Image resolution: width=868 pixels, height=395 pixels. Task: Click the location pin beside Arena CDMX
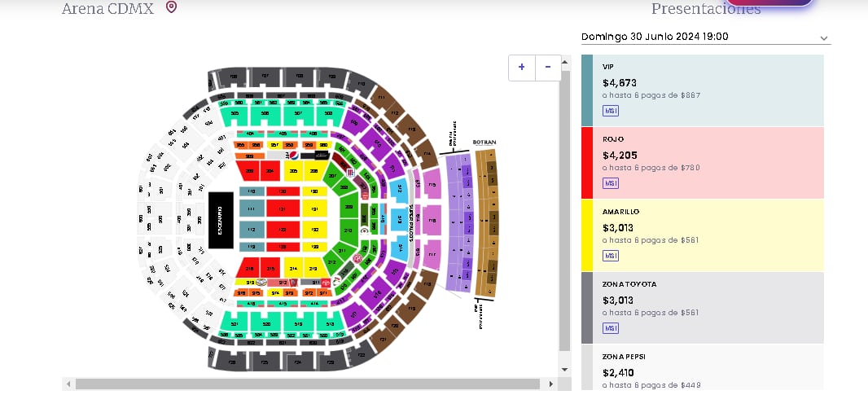coord(171,7)
